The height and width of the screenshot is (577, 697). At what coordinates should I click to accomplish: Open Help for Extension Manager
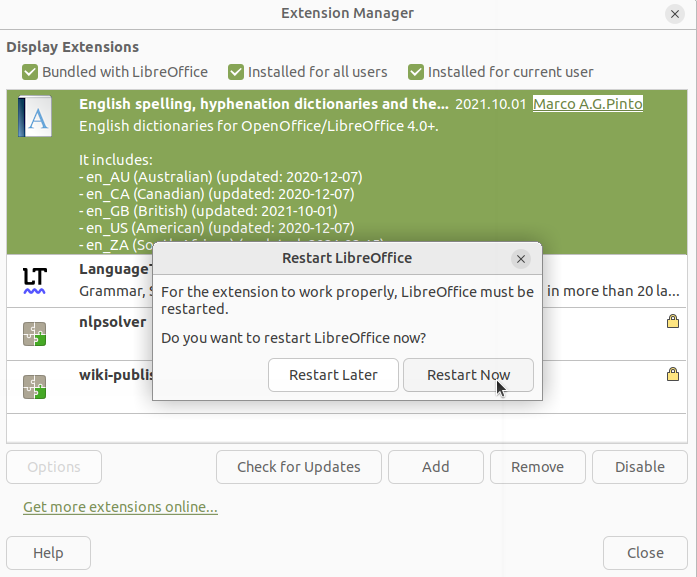pyautogui.click(x=48, y=553)
